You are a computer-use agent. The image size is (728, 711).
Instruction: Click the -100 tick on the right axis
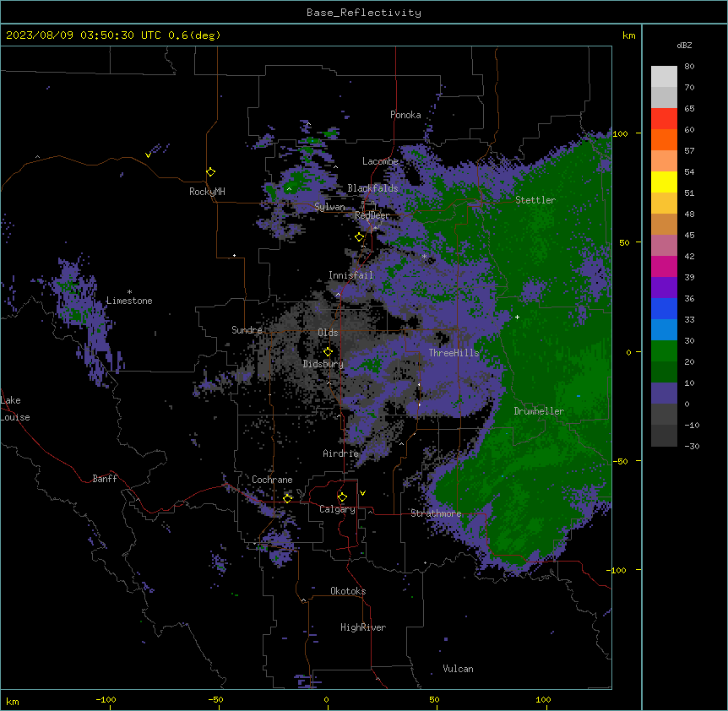click(x=617, y=570)
